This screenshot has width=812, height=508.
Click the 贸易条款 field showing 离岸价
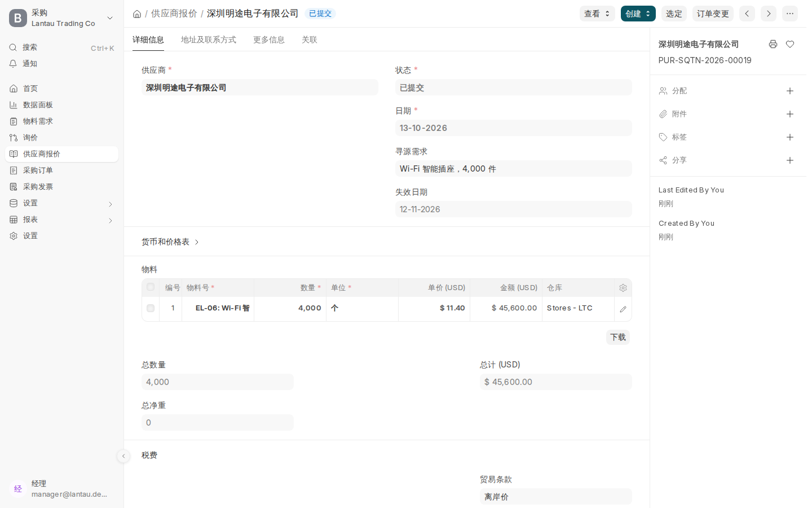[556, 497]
